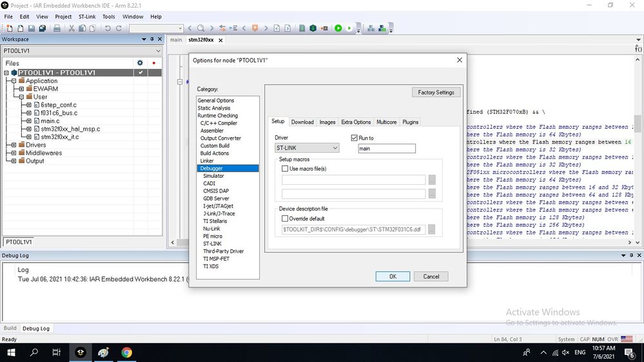Click the Make build icon
The width and height of the screenshot is (644, 362).
(x=313, y=28)
